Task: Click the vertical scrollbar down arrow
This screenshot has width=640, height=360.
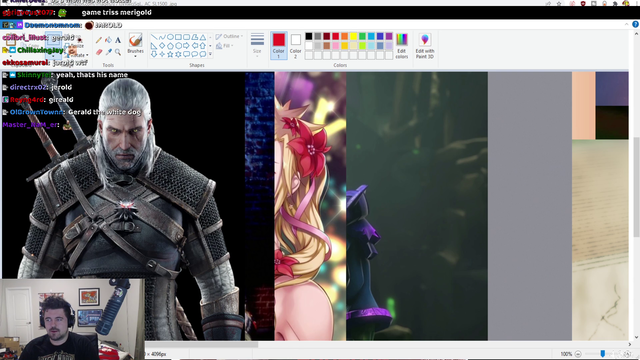Action: tap(636, 337)
